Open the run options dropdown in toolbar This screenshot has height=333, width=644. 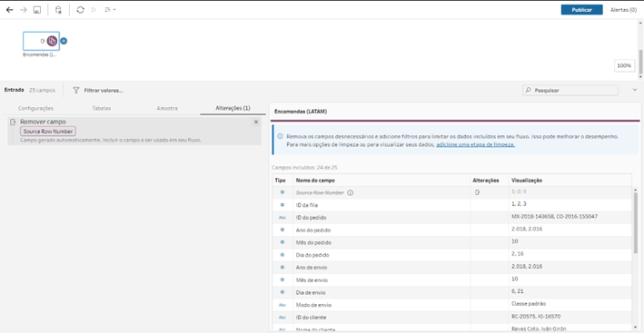pyautogui.click(x=110, y=10)
